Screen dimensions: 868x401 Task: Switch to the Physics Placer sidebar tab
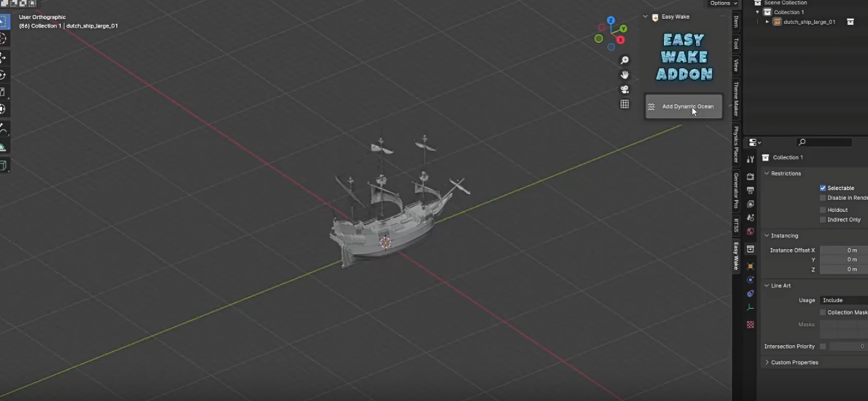click(x=736, y=144)
